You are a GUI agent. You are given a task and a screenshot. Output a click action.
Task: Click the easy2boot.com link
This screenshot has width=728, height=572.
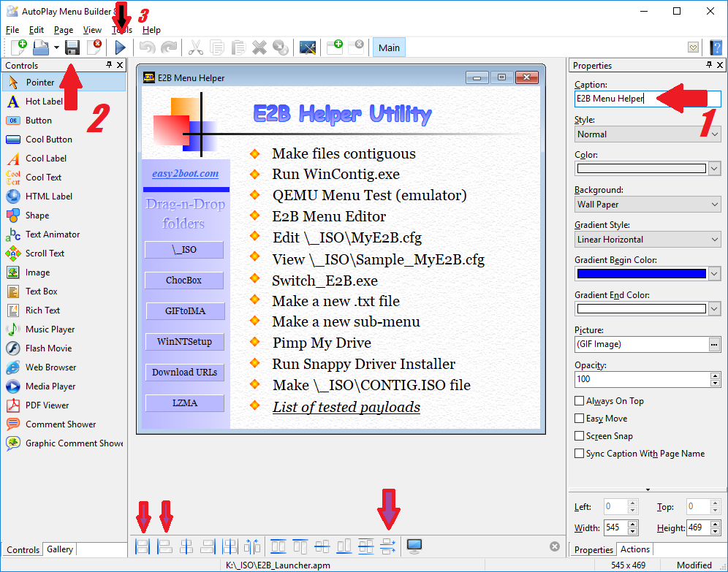[x=185, y=174]
